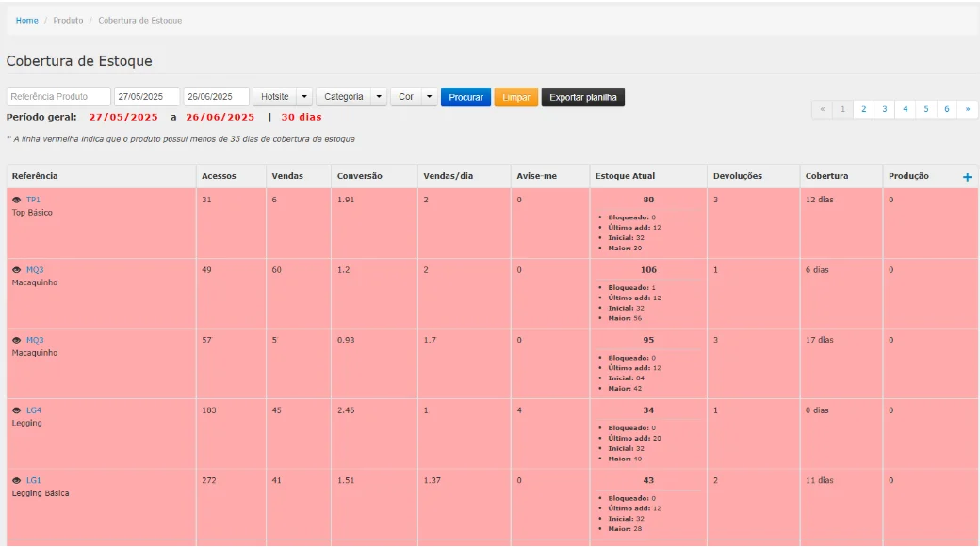Click the 'Cobertura de Estoque' page title
The height and width of the screenshot is (547, 980).
coord(79,61)
